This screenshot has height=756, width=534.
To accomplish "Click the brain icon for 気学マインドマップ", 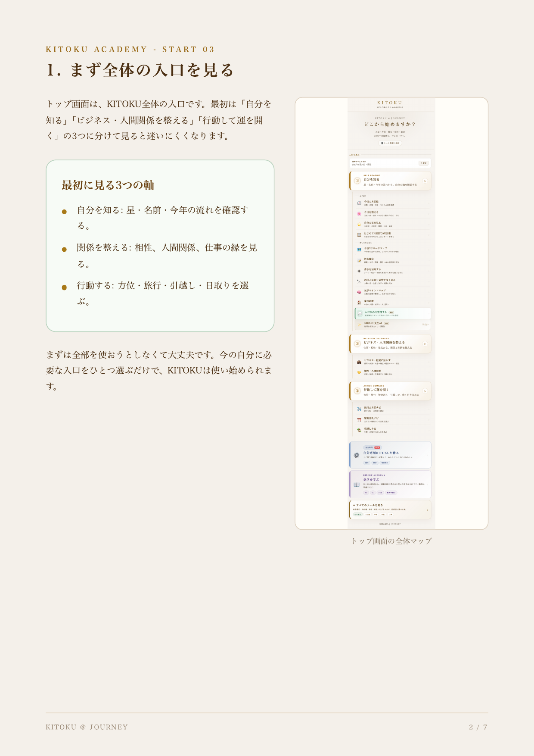I will 359,292.
